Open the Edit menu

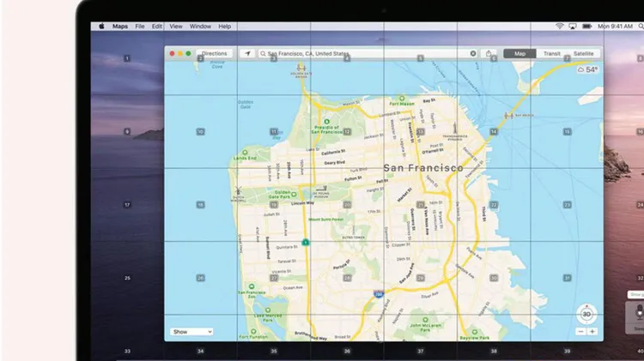(x=157, y=27)
